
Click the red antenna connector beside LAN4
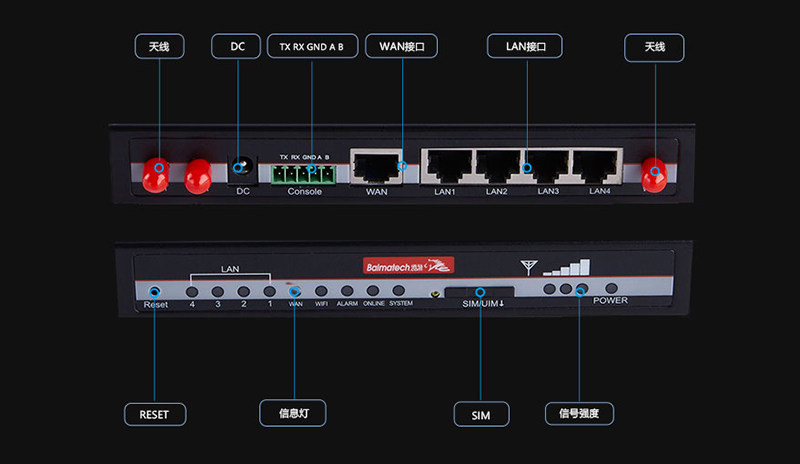[654, 175]
